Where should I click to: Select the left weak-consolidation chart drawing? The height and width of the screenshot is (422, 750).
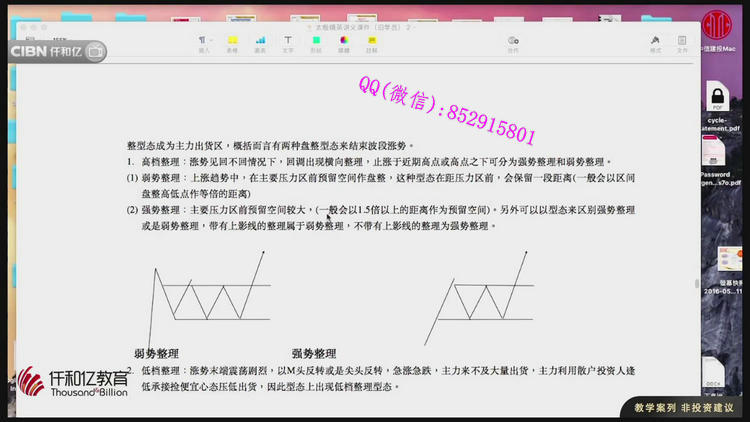point(205,295)
